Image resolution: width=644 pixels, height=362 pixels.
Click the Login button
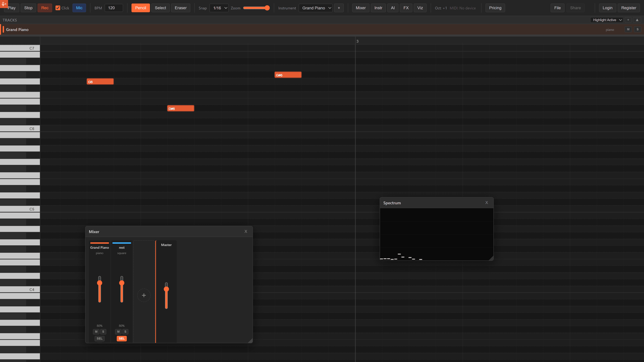coord(607,8)
